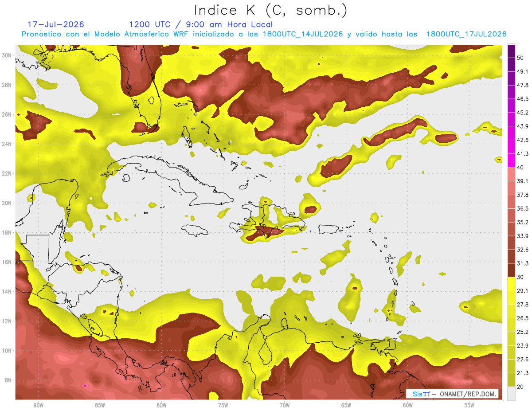532x411 pixels.
Task: Click the 85W longitude axis label
Action: (100, 406)
